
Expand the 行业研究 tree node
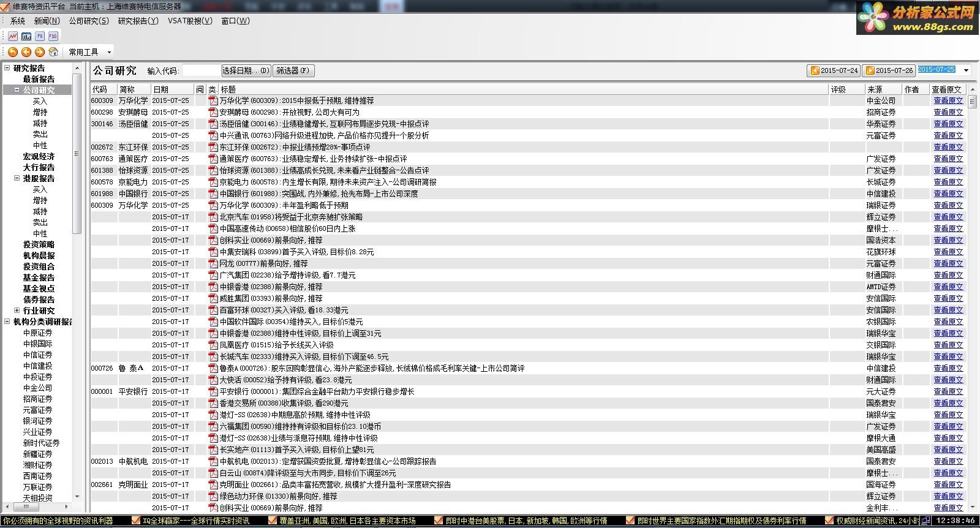(x=17, y=311)
